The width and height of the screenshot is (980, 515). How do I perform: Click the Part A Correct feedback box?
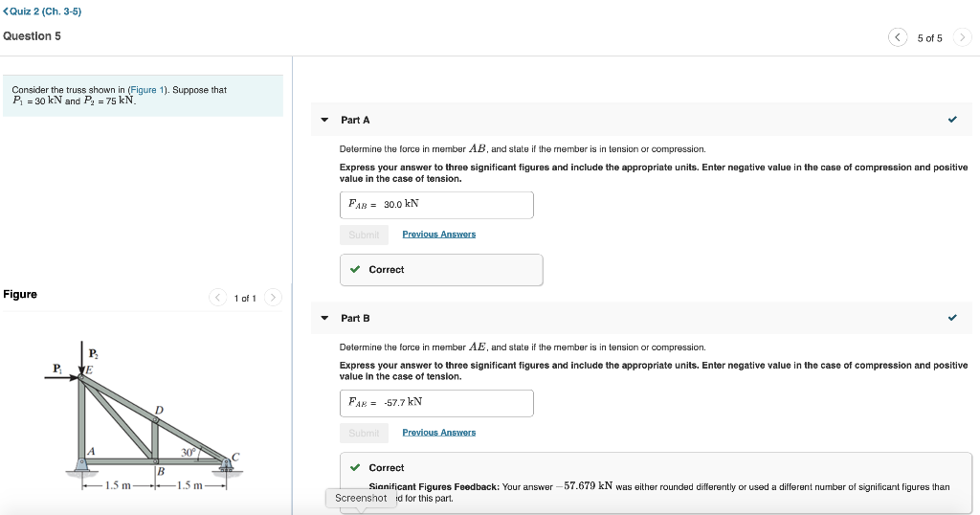[441, 270]
